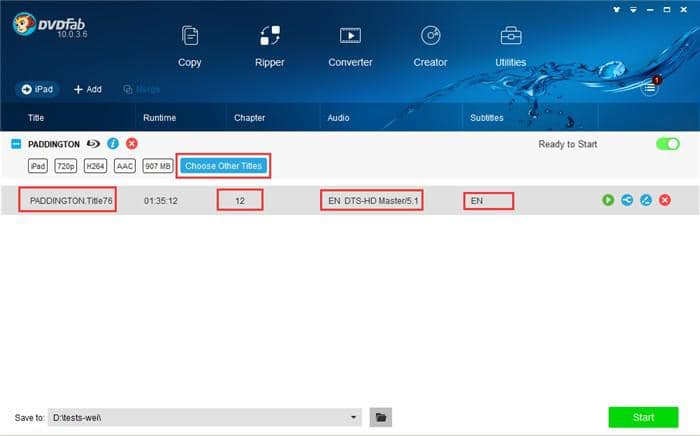Open the title bar dropdown menu icon
700x436 pixels.
(x=633, y=9)
